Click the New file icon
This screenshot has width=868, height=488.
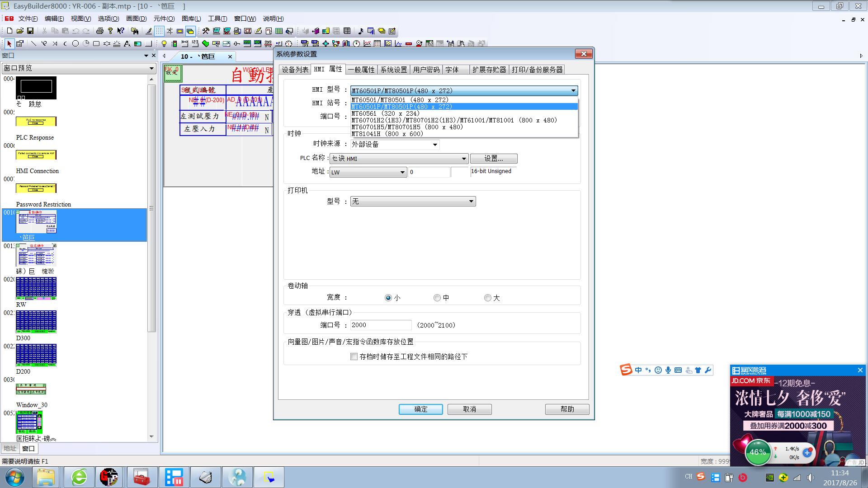click(x=9, y=31)
